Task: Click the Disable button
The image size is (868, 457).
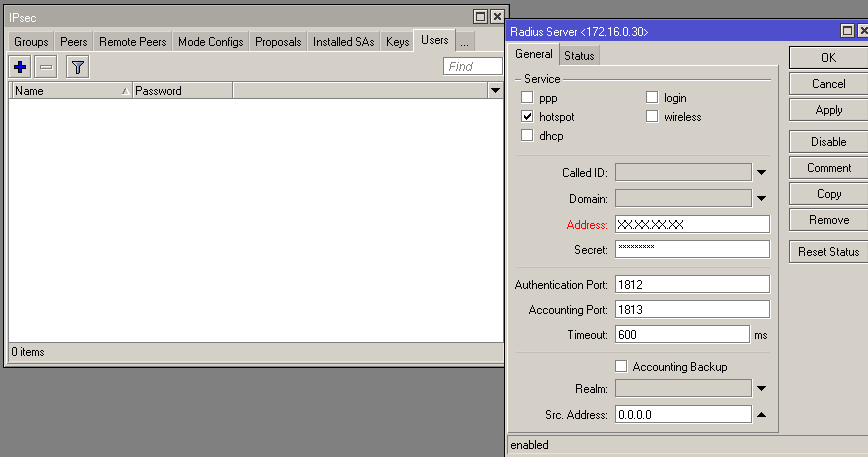Action: pyautogui.click(x=828, y=142)
